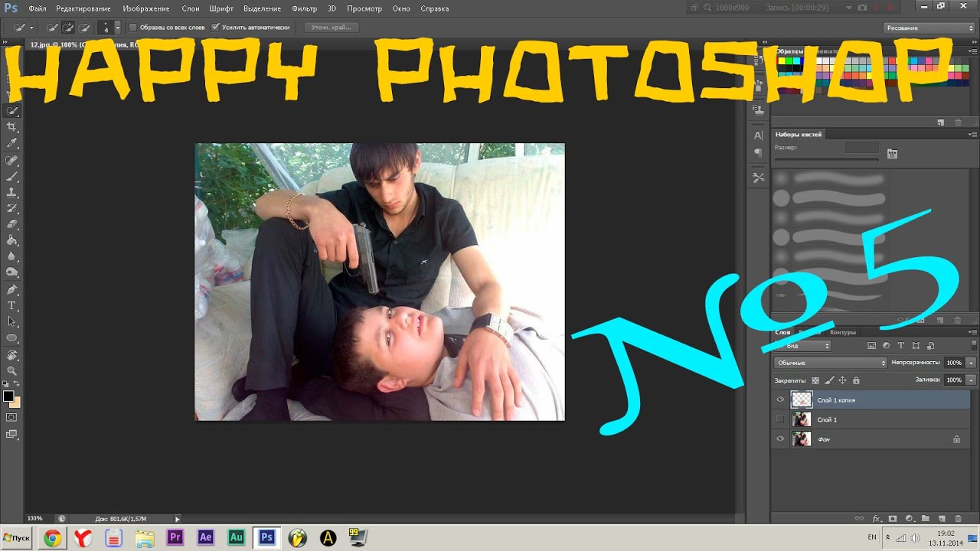Image resolution: width=980 pixels, height=551 pixels.
Task: Change the screen mode
Action: (12, 434)
